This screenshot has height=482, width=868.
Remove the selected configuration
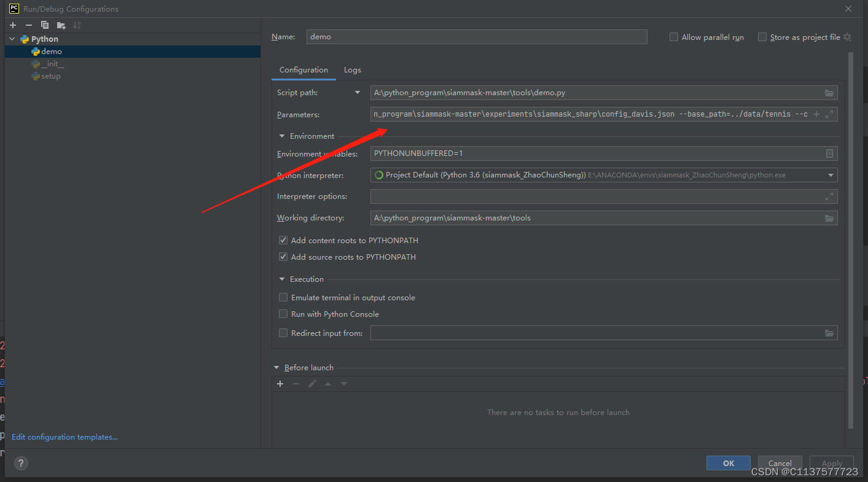tap(28, 25)
